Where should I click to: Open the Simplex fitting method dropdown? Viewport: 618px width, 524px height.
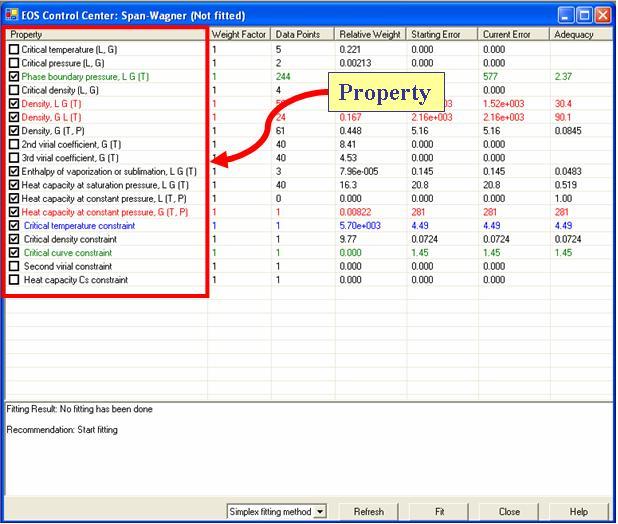320,512
